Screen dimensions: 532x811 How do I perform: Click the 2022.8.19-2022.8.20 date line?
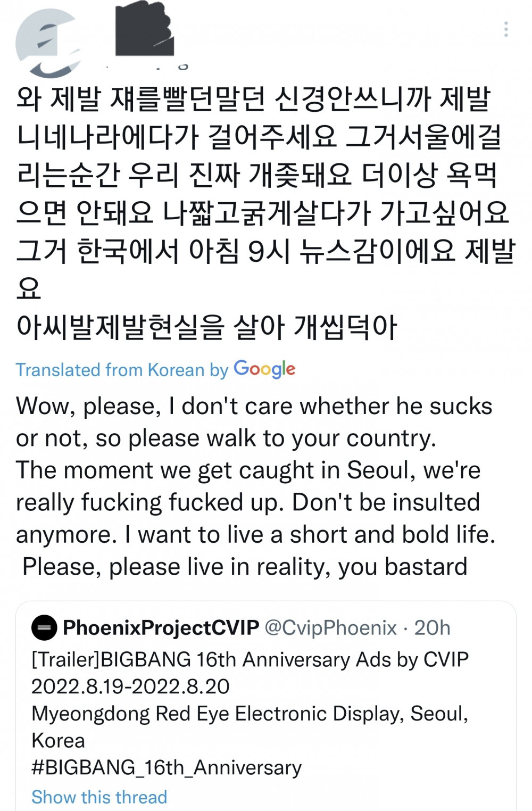(x=130, y=686)
